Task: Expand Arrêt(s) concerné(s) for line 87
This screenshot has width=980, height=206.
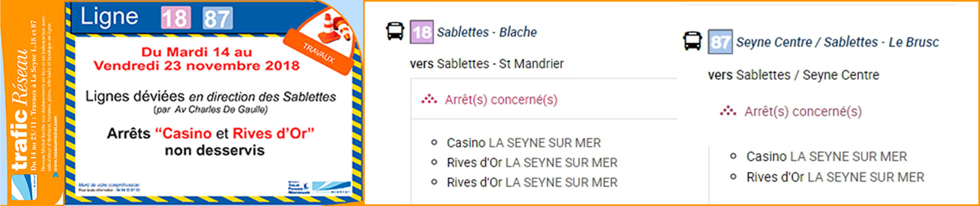Action: [x=802, y=111]
